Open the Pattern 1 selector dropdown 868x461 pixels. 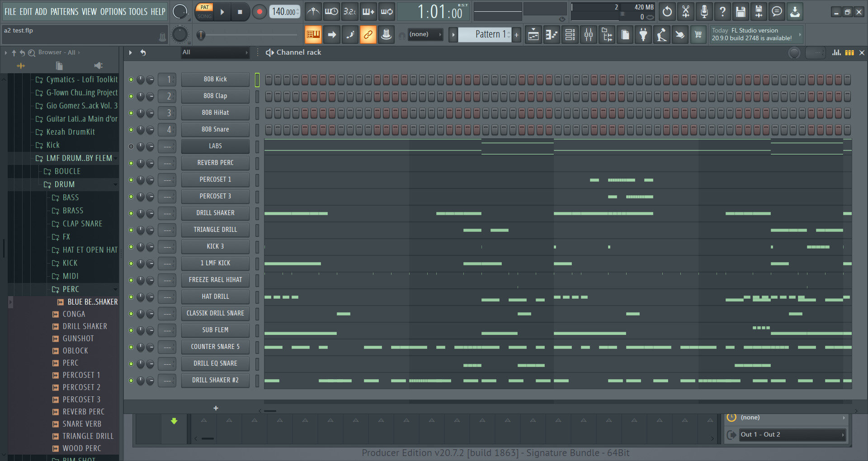point(485,34)
